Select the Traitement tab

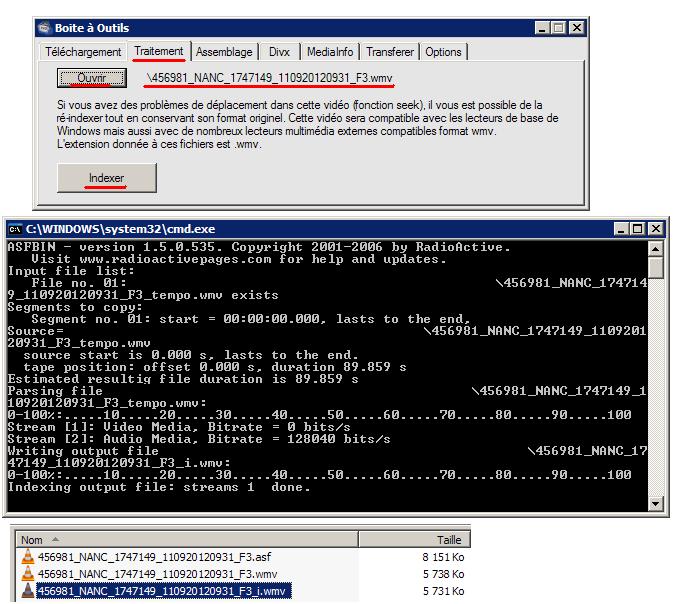(159, 51)
